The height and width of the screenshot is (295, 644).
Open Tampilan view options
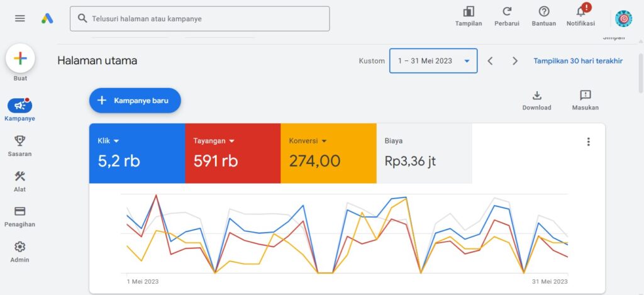[469, 12]
